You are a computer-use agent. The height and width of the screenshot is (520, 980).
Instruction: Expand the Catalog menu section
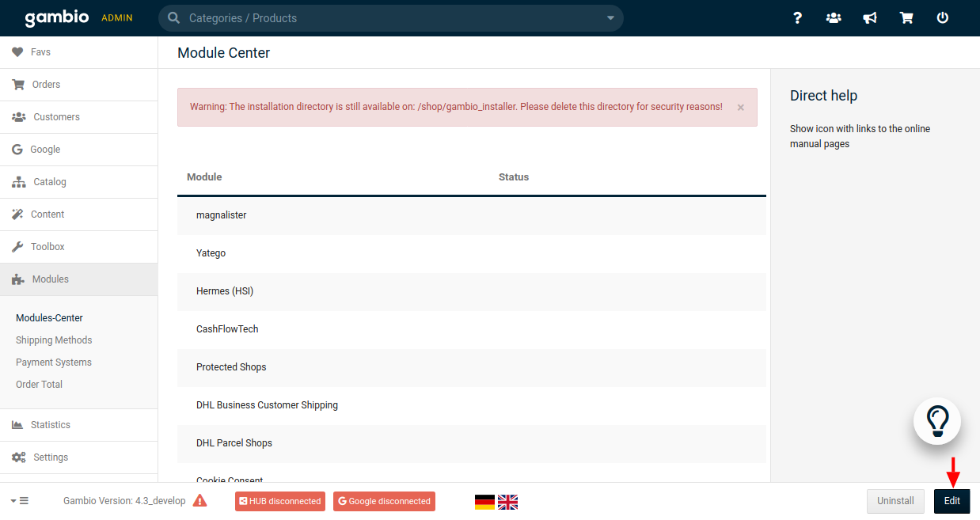pos(49,182)
